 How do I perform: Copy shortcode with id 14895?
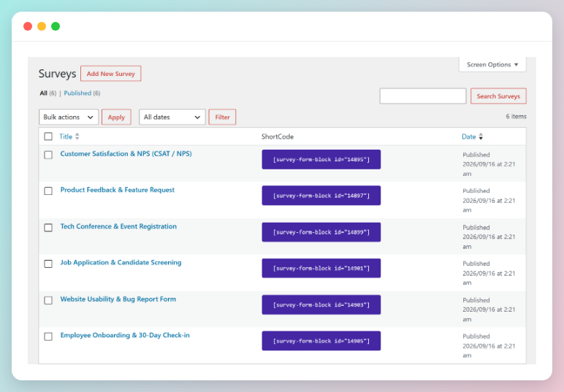[x=321, y=160]
